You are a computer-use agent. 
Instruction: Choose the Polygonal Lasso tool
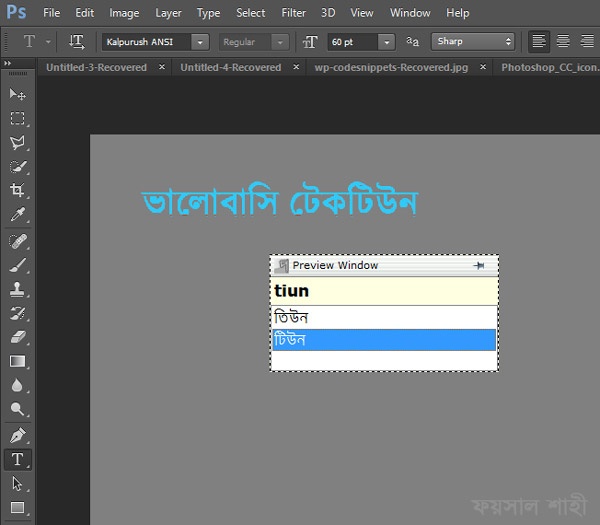point(17,143)
